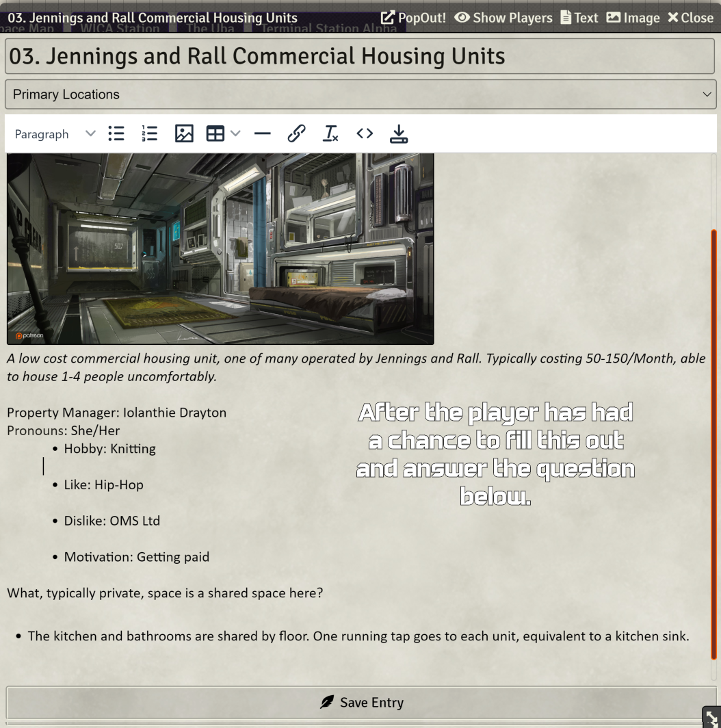Screen dimensions: 721x728
Task: Click the window resize handle icon
Action: pos(711,718)
